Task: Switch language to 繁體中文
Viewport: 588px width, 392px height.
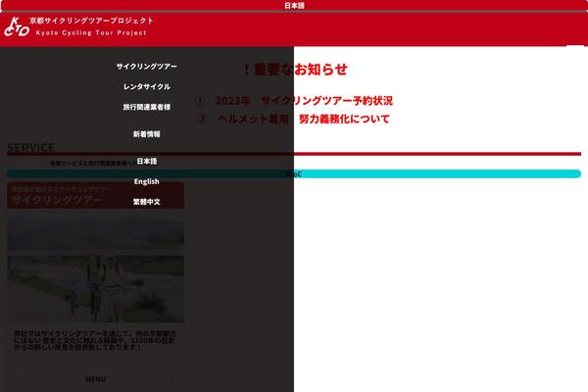Action: pos(147,202)
